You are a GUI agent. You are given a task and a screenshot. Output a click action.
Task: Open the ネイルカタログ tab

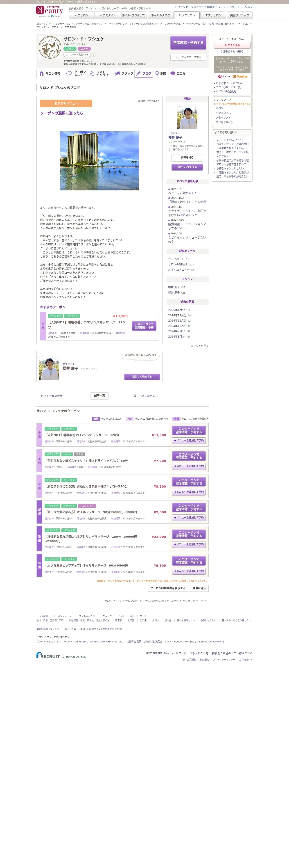pos(160,15)
